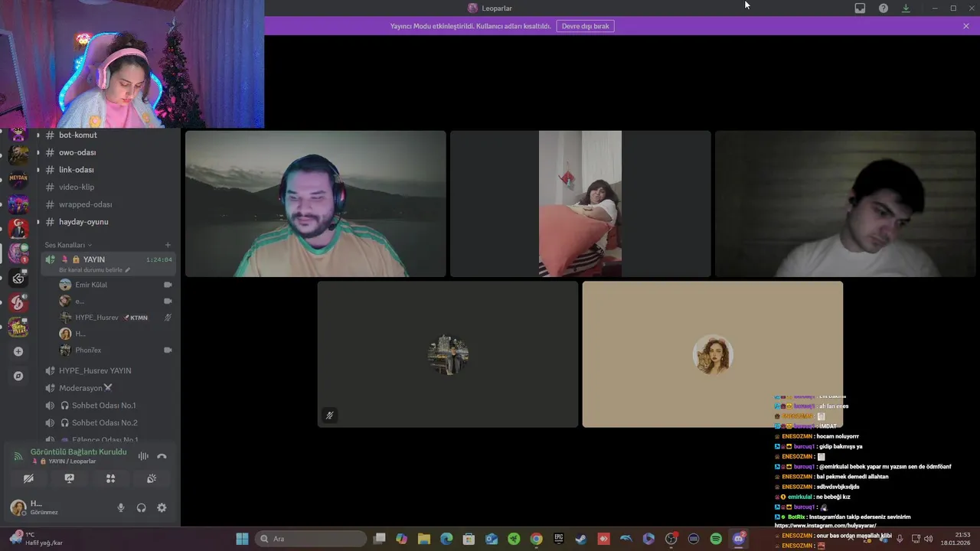Image resolution: width=980 pixels, height=551 pixels.
Task: Join the HYPE_Husrev YAYIN voice channel
Action: [x=108, y=370]
